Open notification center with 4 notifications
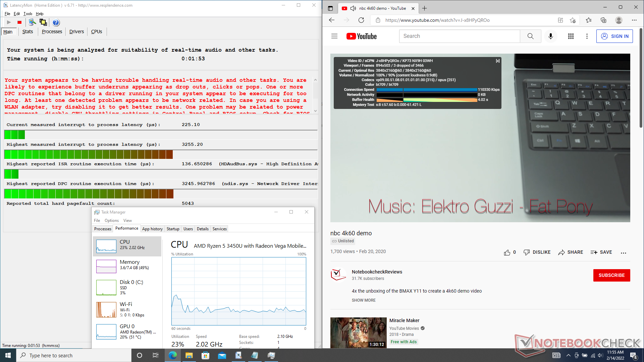The width and height of the screenshot is (644, 362). (x=634, y=355)
